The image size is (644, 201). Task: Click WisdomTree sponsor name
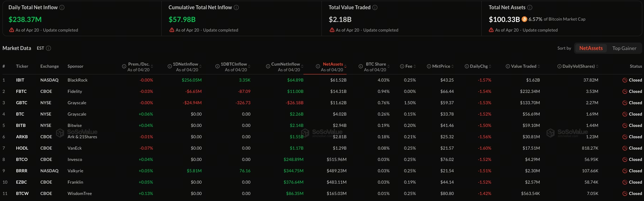pos(80,194)
